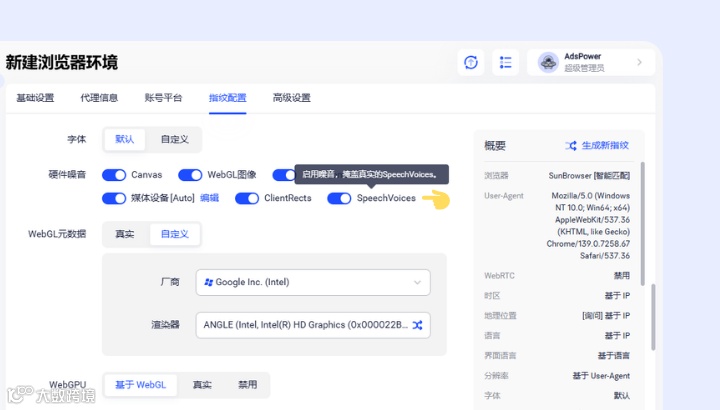Randomize the renderer with shuffle icon
The width and height of the screenshot is (720, 410).
(417, 325)
